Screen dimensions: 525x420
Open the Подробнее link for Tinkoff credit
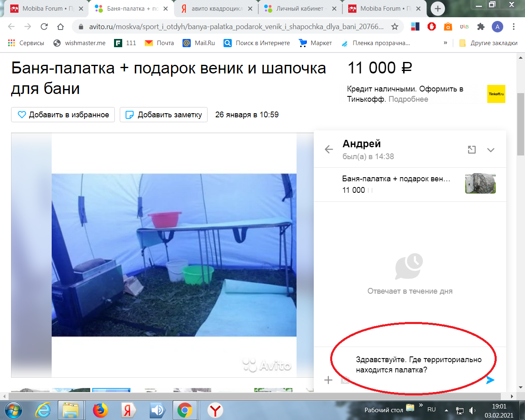pyautogui.click(x=408, y=99)
